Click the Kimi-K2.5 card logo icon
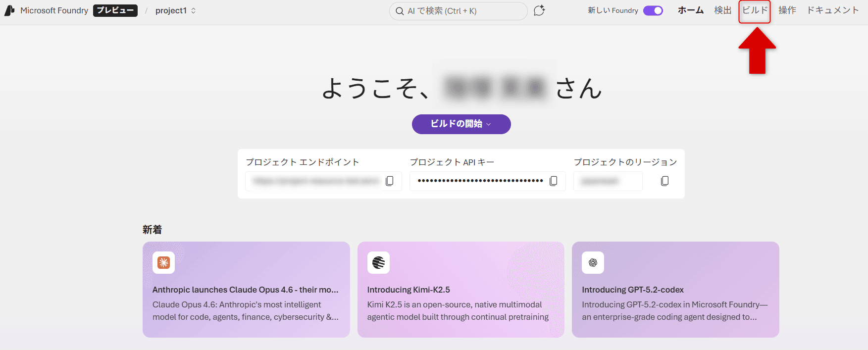 pyautogui.click(x=379, y=262)
